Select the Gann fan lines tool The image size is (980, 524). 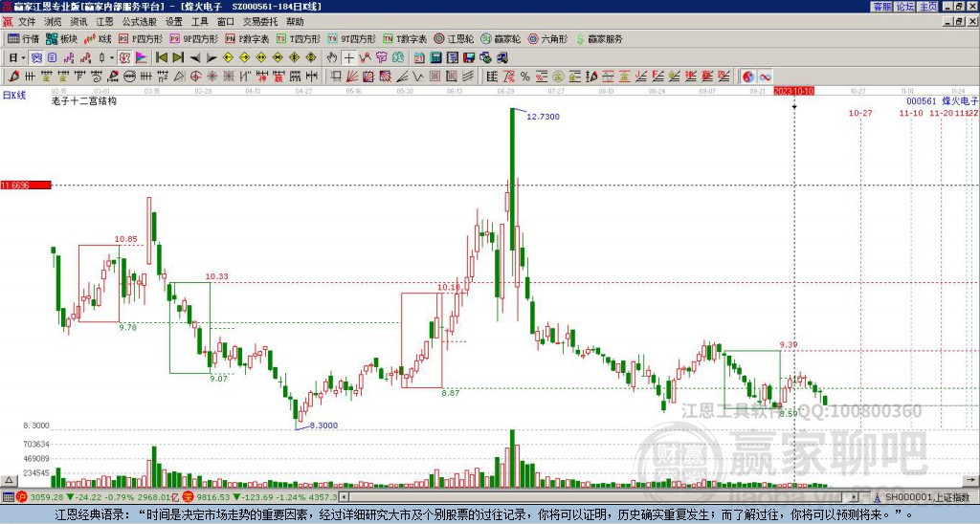pyautogui.click(x=351, y=76)
